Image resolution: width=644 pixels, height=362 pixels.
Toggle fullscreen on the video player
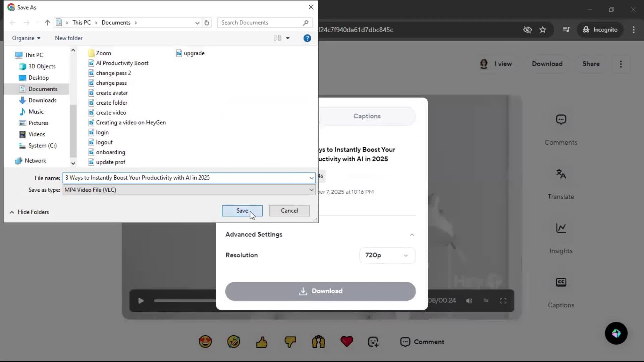pos(503,301)
